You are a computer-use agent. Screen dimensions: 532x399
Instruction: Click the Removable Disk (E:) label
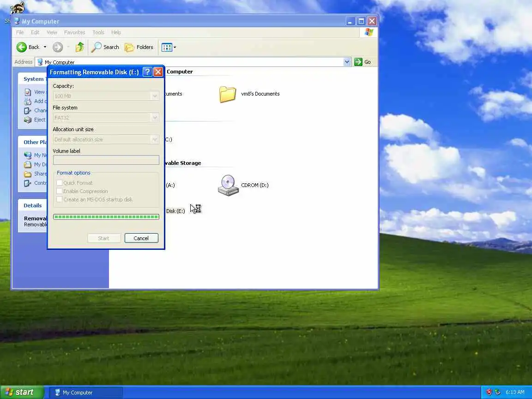175,211
